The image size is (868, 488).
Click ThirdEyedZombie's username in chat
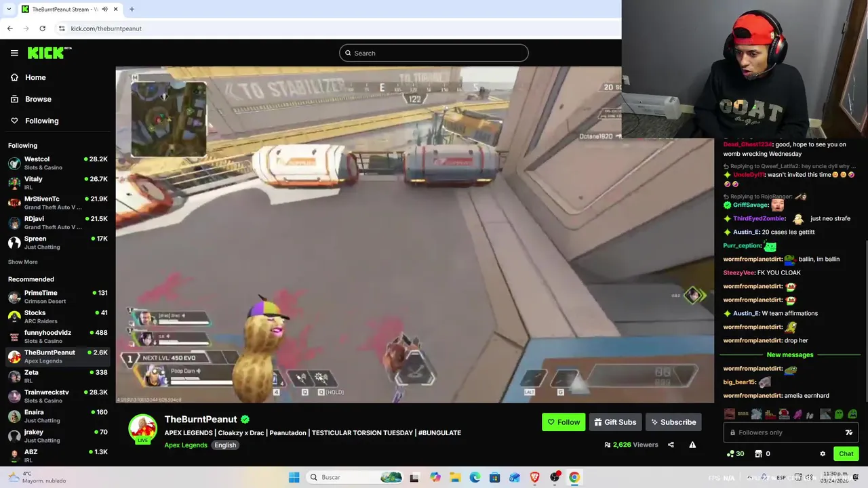tap(759, 218)
